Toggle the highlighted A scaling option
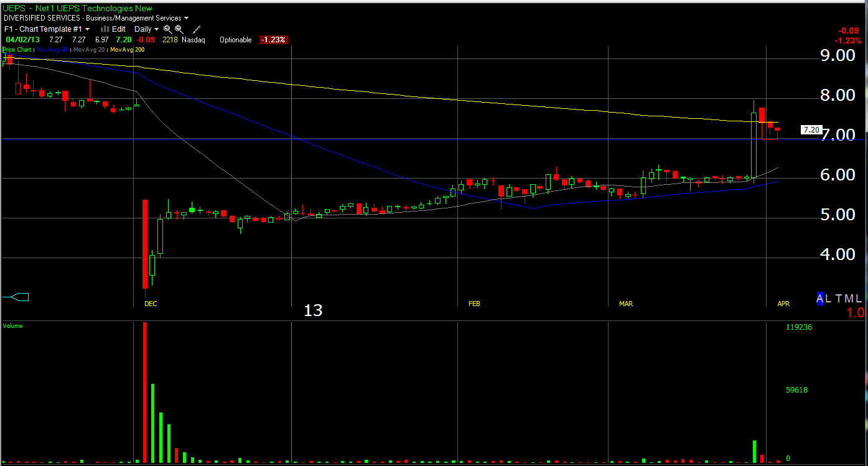This screenshot has width=868, height=466. (x=820, y=299)
